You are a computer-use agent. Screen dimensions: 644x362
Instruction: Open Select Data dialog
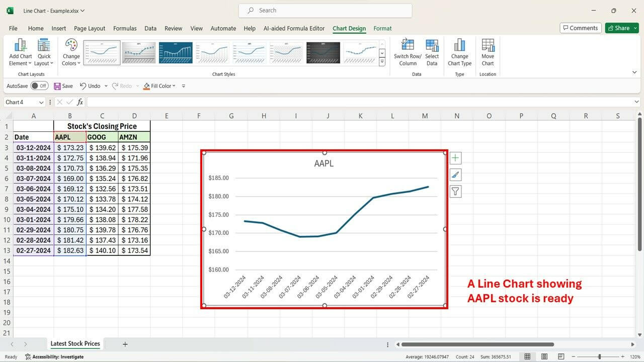(x=432, y=52)
